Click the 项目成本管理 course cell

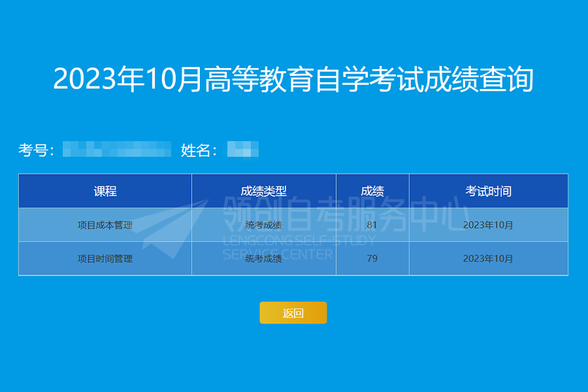point(105,225)
